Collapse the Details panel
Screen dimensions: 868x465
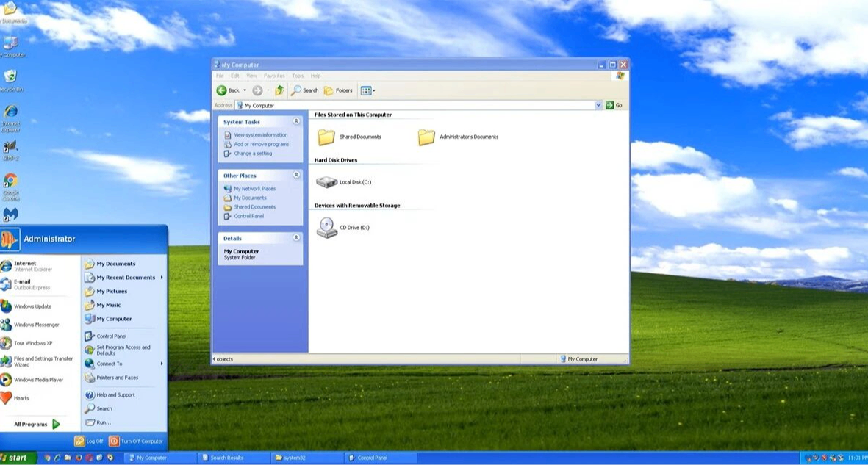pos(296,238)
